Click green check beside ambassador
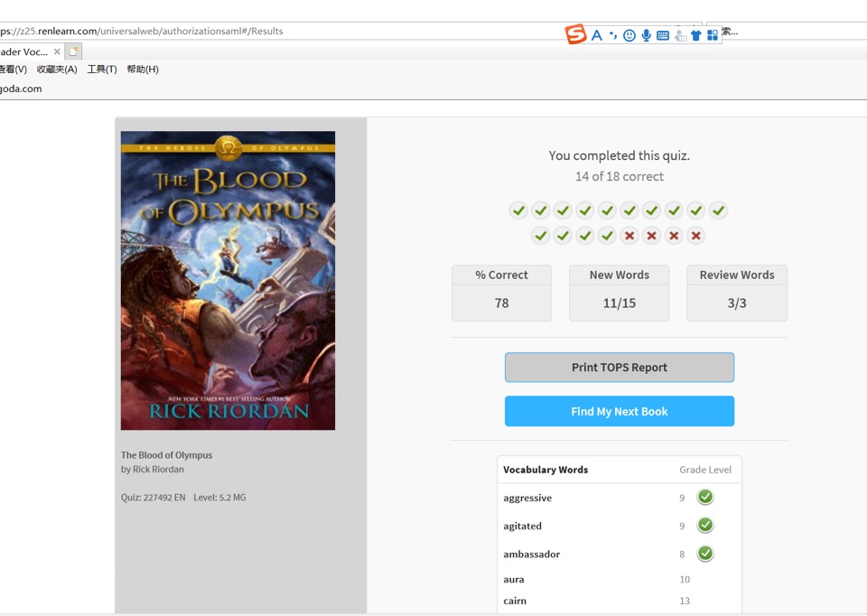The height and width of the screenshot is (616, 867). (x=705, y=553)
